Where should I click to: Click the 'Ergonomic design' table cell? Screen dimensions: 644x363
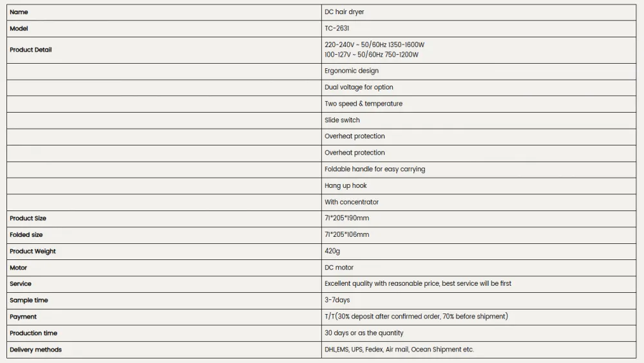pos(479,71)
